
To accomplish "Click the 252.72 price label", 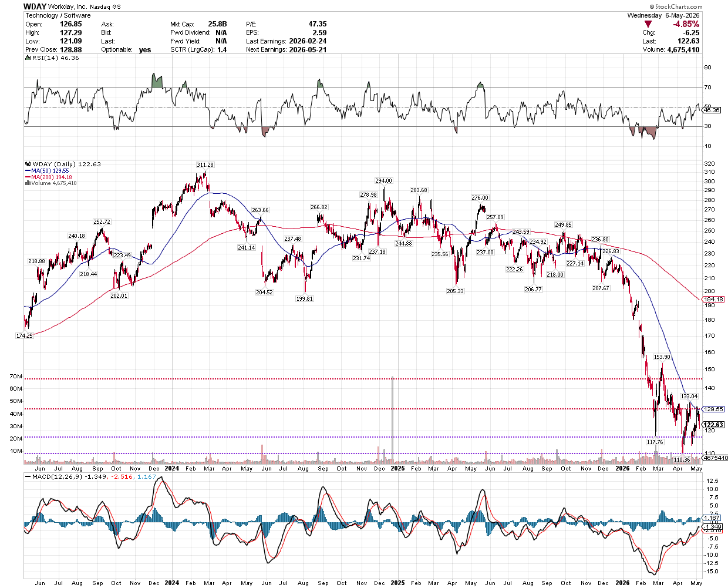I will coord(102,222).
